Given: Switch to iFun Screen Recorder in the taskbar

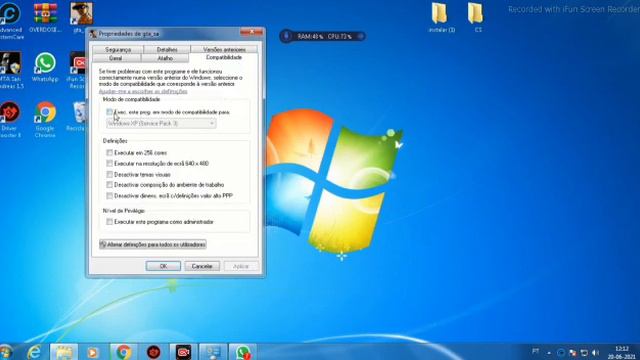Looking at the screenshot, I should tap(183, 352).
